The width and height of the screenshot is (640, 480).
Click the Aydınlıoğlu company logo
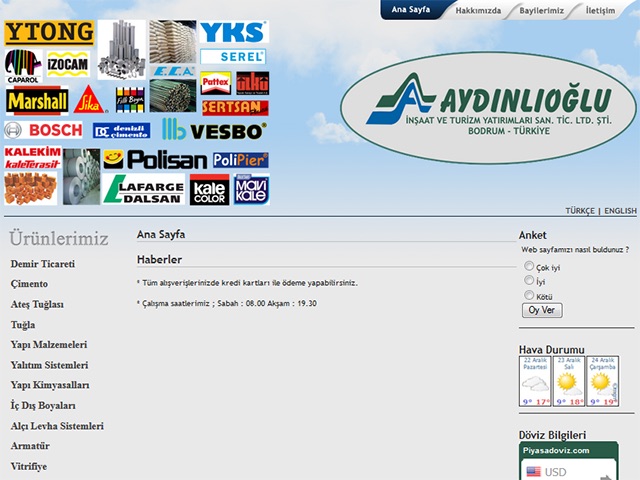click(x=488, y=108)
